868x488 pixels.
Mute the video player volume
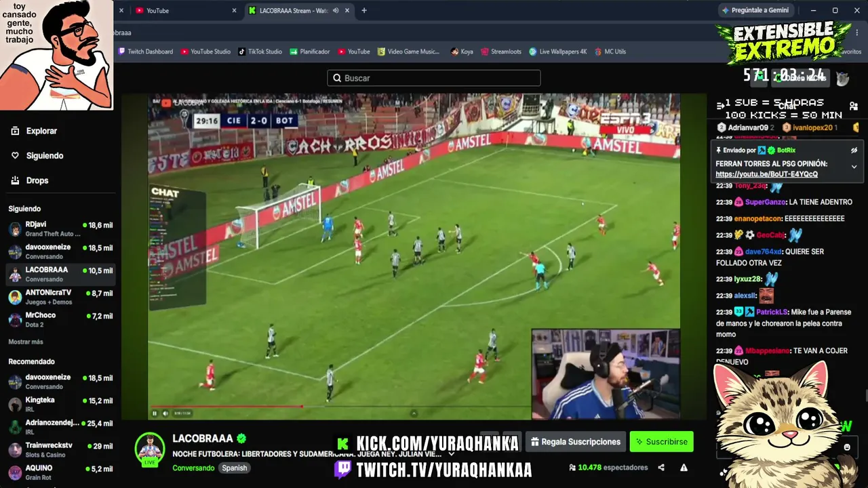click(165, 413)
